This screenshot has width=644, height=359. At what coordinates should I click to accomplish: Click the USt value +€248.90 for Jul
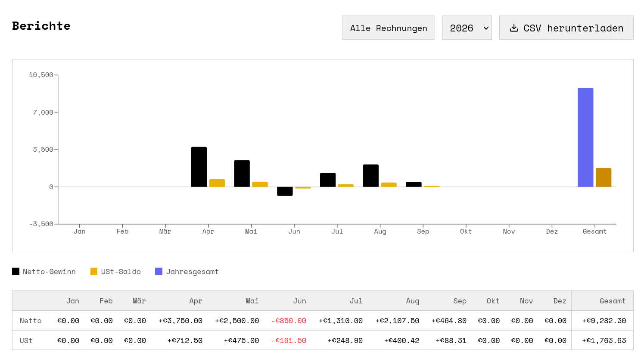(345, 340)
